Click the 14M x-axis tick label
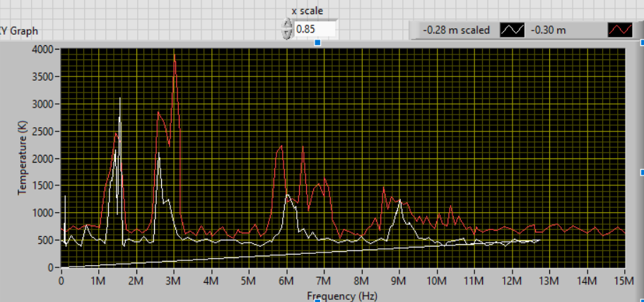Image resolution: width=644 pixels, height=302 pixels. tap(587, 281)
